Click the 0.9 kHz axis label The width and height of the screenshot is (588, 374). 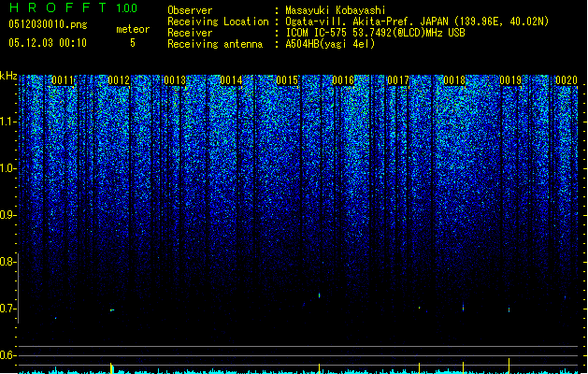[x=7, y=215]
